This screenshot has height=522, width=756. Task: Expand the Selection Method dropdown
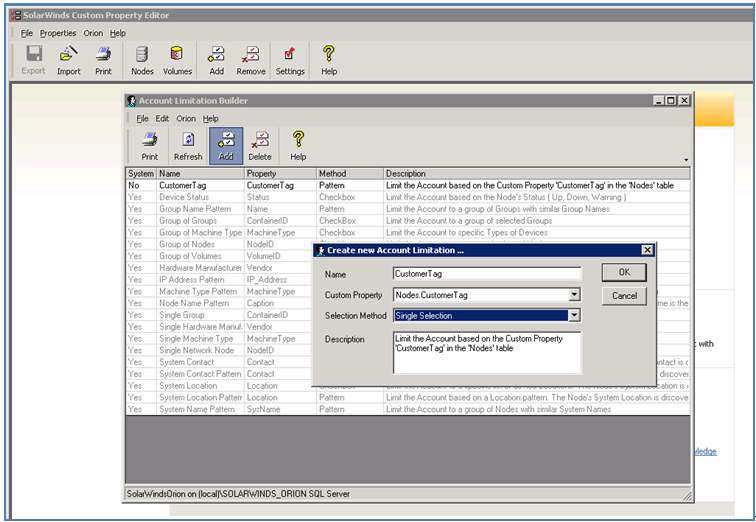(574, 316)
